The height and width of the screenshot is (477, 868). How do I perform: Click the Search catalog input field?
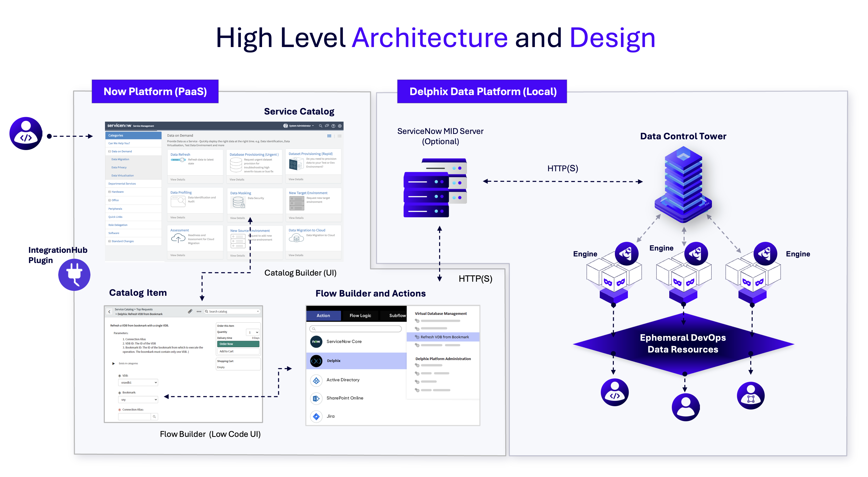(232, 312)
